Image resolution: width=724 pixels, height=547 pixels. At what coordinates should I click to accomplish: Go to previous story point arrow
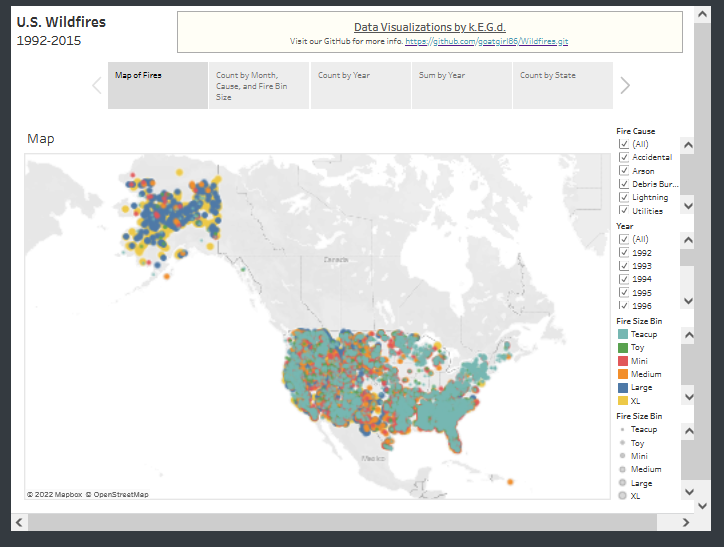97,85
